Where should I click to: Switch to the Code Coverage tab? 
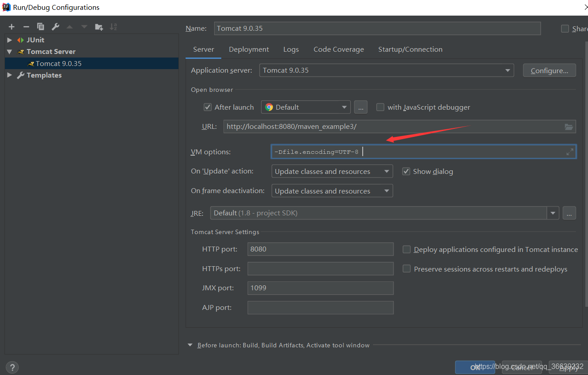pos(339,49)
